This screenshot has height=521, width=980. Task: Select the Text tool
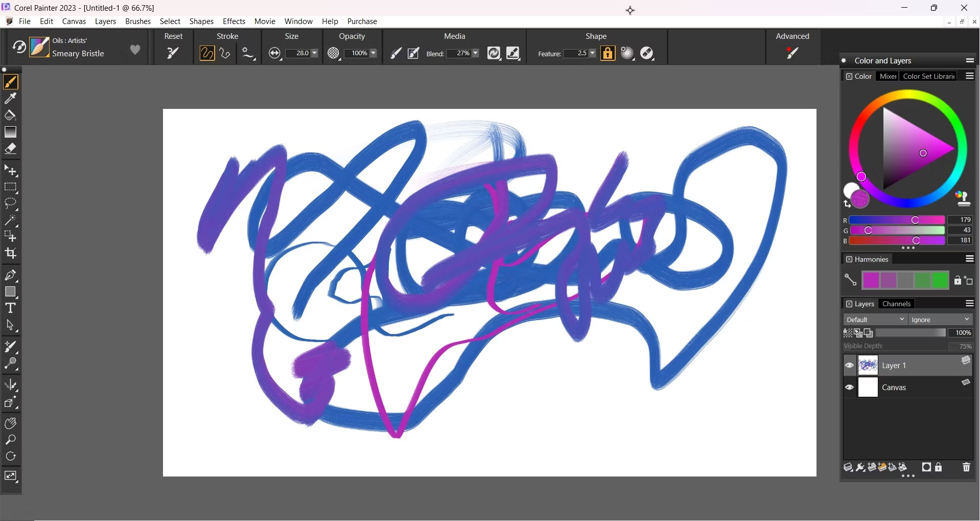click(10, 307)
